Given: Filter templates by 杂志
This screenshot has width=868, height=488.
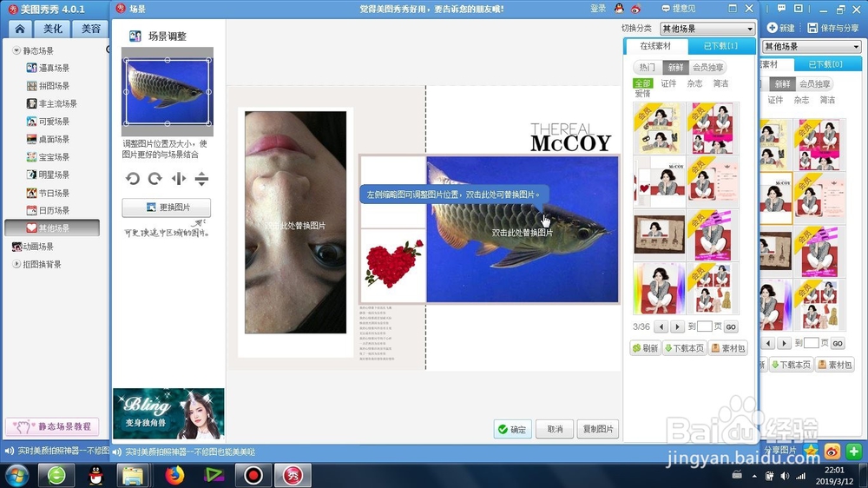Looking at the screenshot, I should [x=694, y=83].
